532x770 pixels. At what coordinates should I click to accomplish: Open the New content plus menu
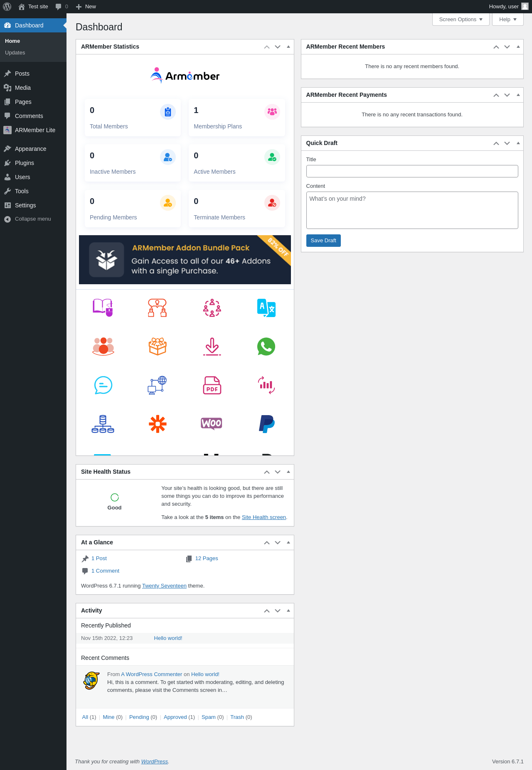pos(86,7)
